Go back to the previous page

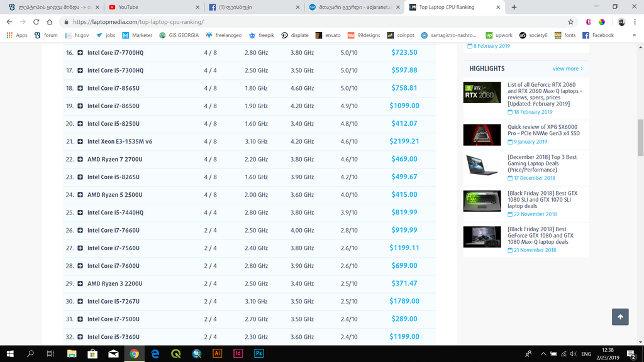click(9, 22)
